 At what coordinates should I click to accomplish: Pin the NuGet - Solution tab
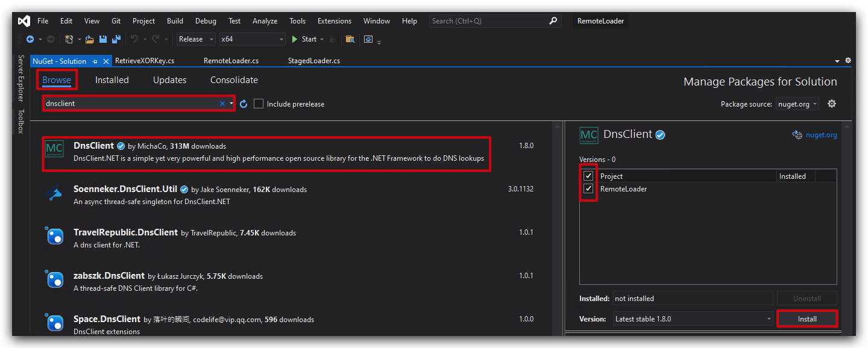95,61
